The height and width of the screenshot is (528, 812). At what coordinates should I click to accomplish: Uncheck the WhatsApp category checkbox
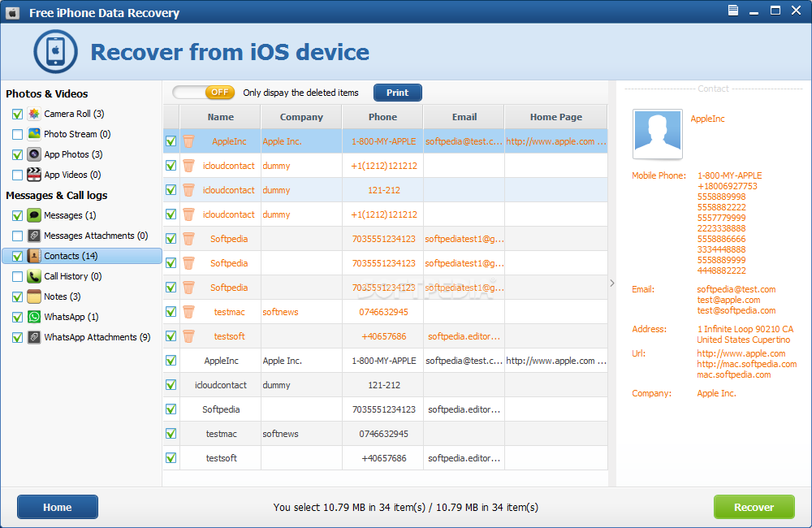coord(17,317)
